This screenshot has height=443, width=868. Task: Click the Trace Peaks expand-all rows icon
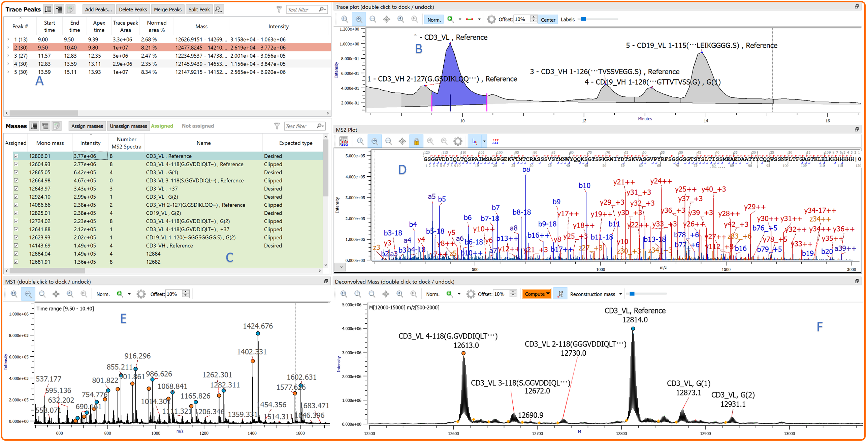point(48,9)
